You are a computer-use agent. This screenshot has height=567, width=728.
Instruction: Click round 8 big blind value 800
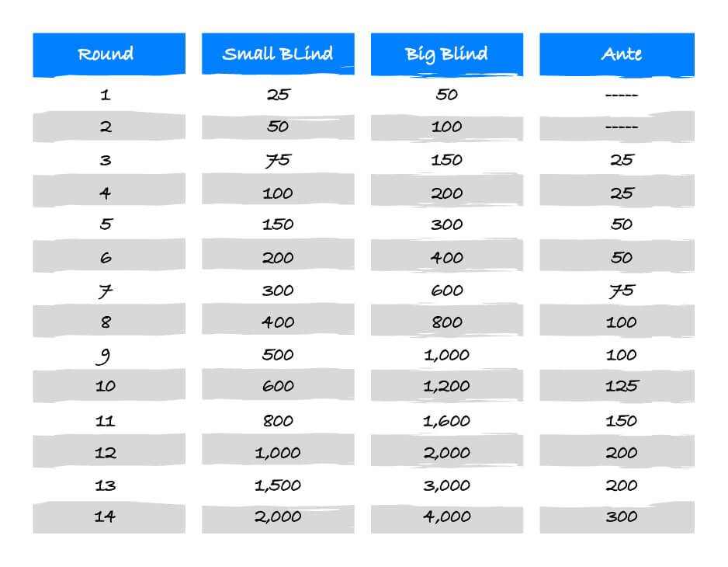(447, 322)
